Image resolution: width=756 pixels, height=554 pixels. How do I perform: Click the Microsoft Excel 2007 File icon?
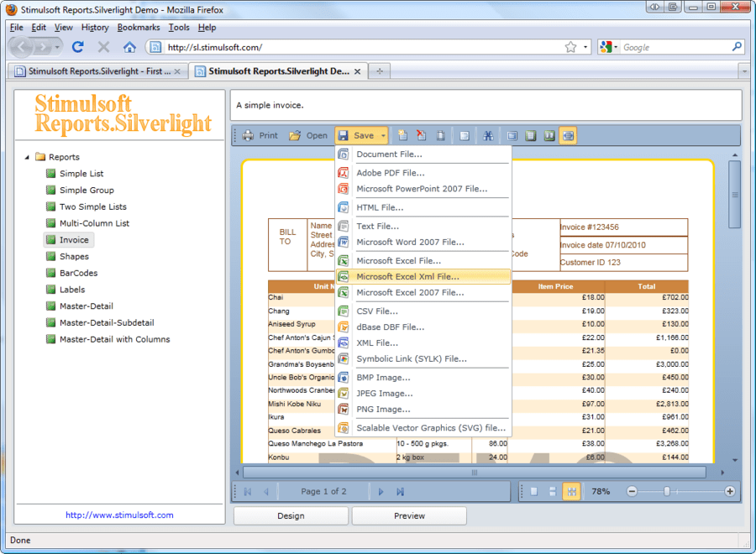[x=343, y=292]
